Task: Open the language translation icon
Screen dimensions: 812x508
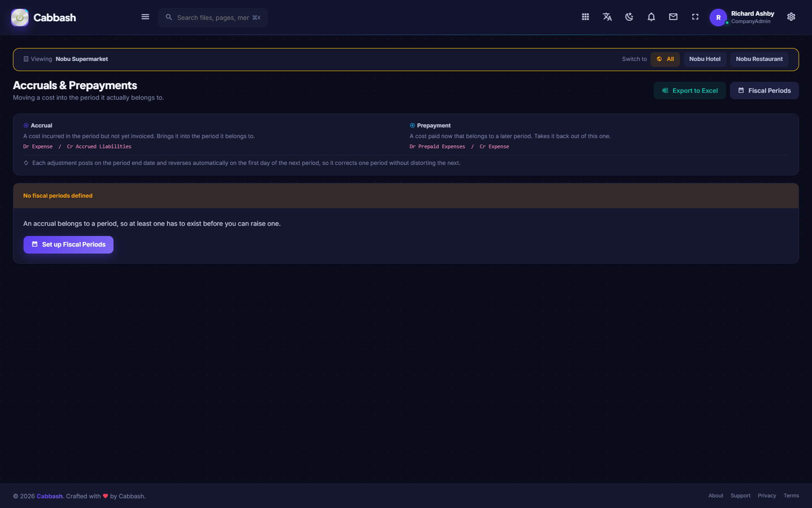Action: tap(607, 17)
